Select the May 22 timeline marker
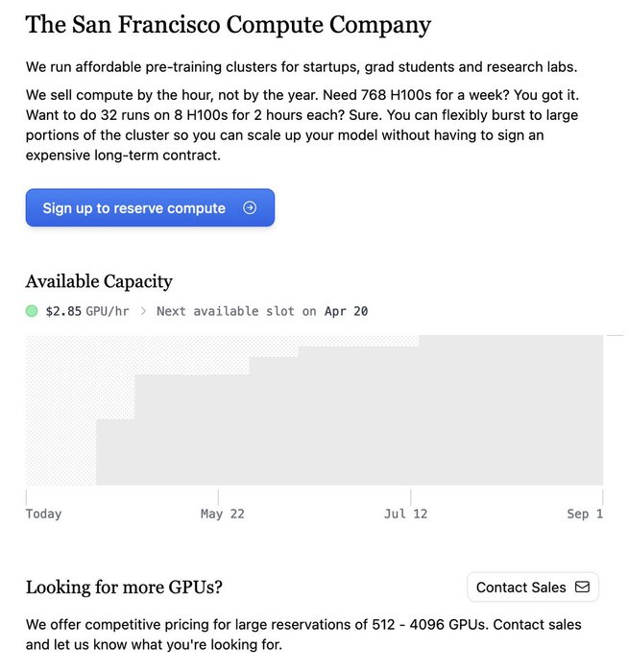Image resolution: width=628 pixels, height=672 pixels. (x=222, y=514)
